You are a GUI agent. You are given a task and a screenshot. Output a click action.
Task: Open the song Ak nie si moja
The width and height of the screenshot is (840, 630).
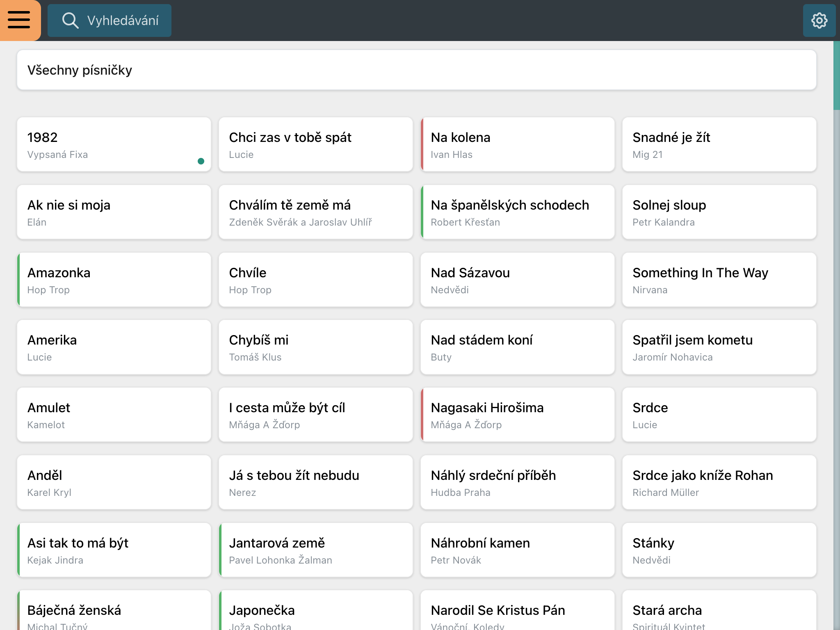coord(114,212)
